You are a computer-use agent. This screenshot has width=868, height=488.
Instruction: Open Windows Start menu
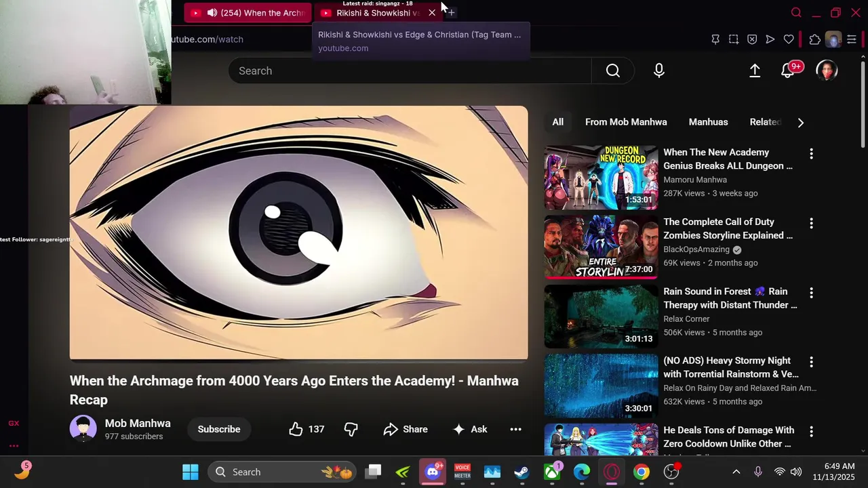(x=191, y=472)
